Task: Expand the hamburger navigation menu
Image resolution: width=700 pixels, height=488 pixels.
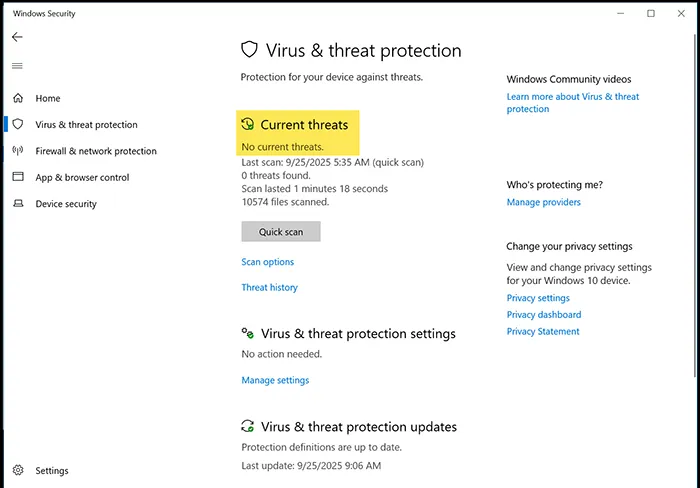Action: [17, 66]
